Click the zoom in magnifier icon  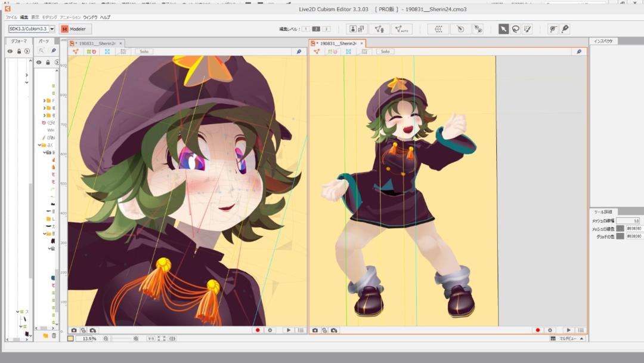(136, 339)
